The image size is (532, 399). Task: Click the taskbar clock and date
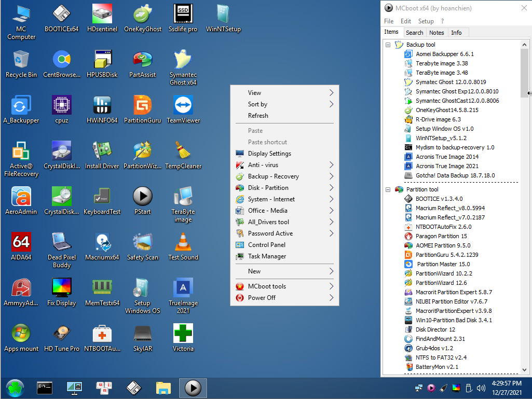507,388
